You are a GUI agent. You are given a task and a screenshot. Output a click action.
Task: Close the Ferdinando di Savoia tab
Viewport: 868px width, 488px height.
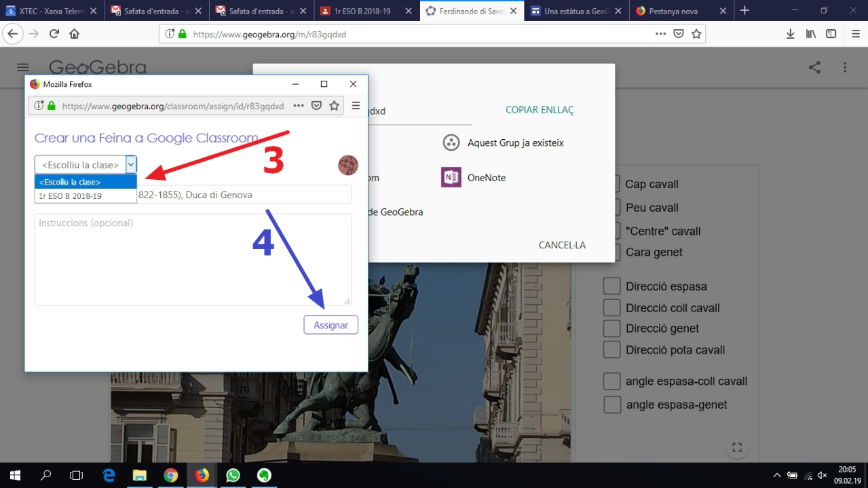pos(514,11)
